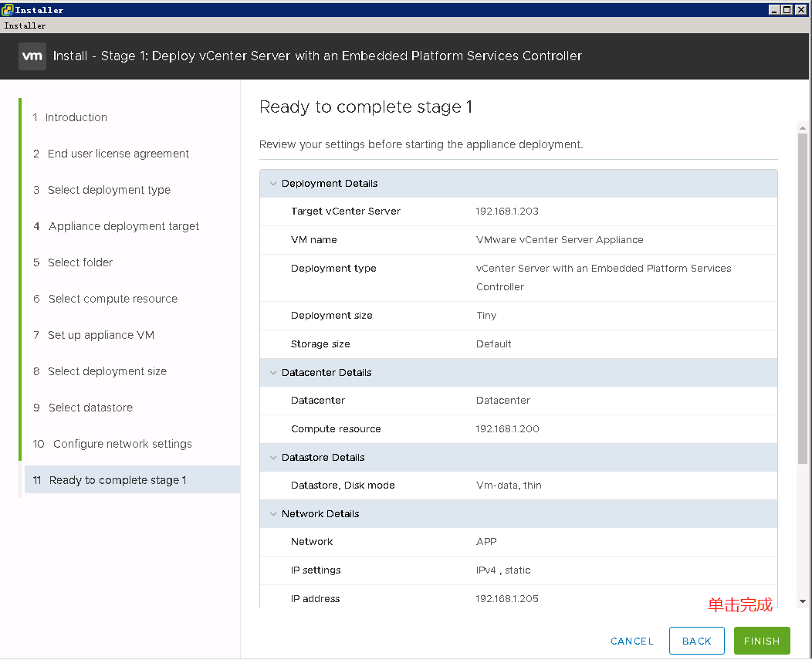Image resolution: width=812 pixels, height=660 pixels.
Task: Go to step 1 Introduction
Action: tap(70, 117)
